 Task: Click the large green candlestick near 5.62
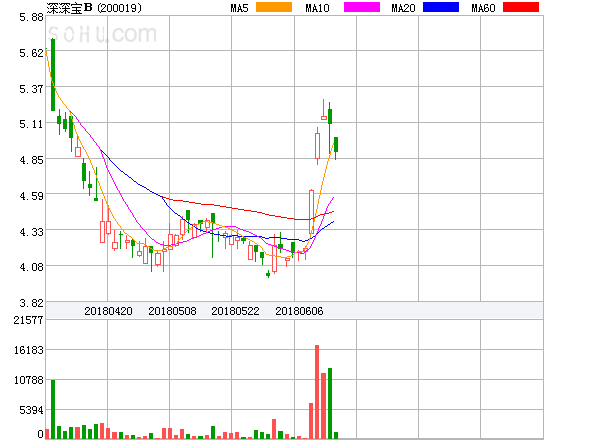[x=53, y=75]
